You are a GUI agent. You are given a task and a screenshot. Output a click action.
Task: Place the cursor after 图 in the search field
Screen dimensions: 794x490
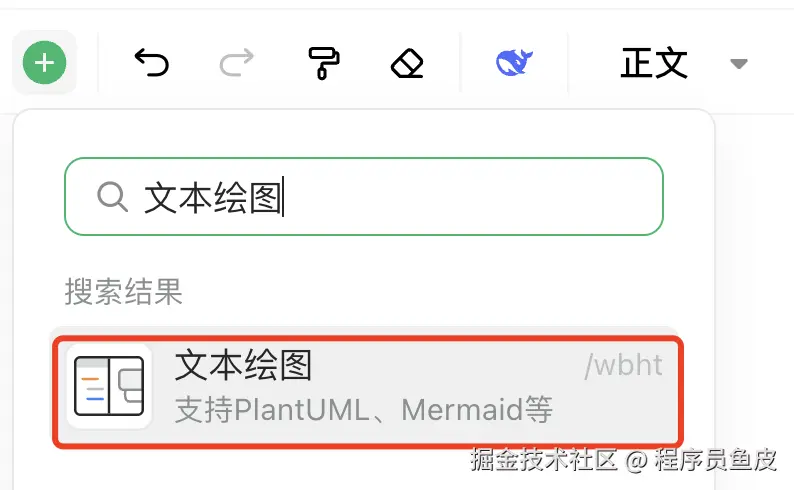284,196
